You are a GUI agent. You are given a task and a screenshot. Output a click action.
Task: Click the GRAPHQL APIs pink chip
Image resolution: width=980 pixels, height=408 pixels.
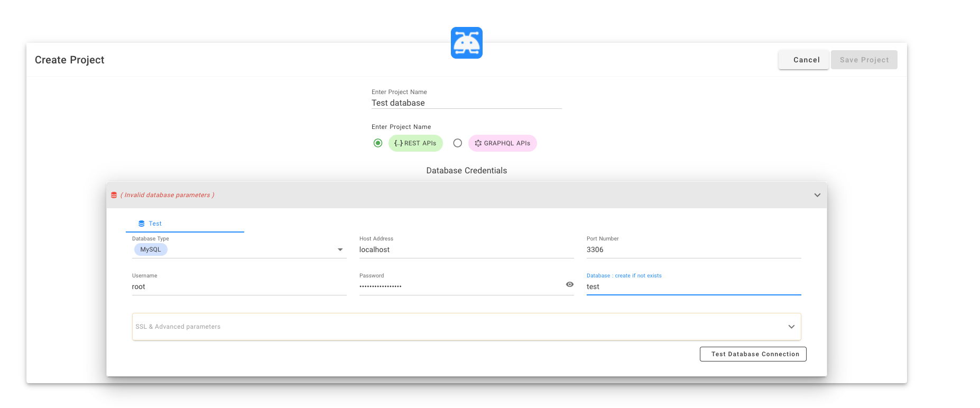pyautogui.click(x=503, y=143)
